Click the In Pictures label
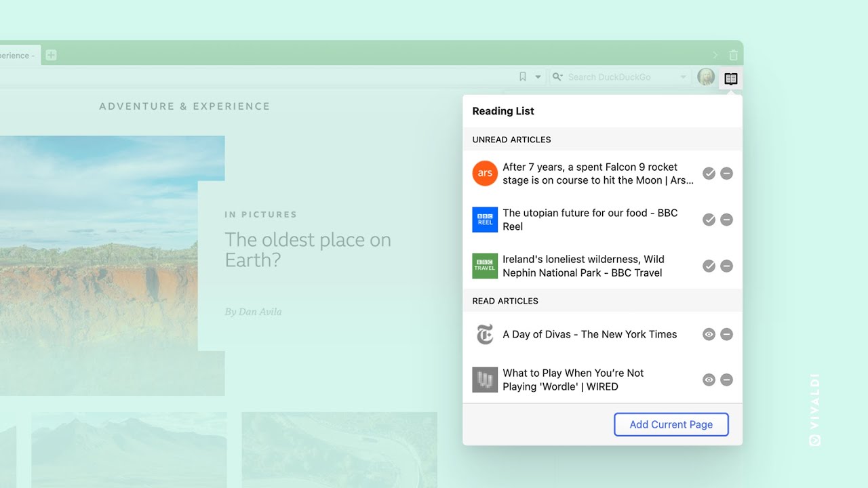 (x=261, y=215)
